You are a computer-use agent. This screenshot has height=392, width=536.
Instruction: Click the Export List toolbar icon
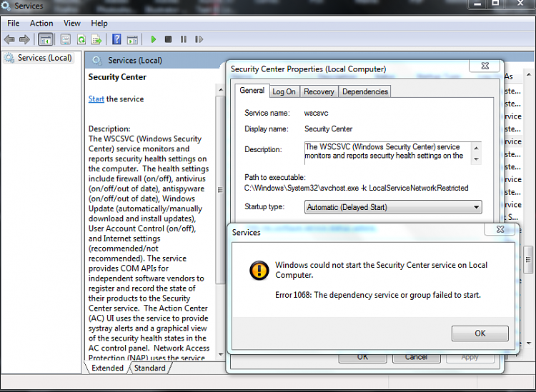coord(96,39)
